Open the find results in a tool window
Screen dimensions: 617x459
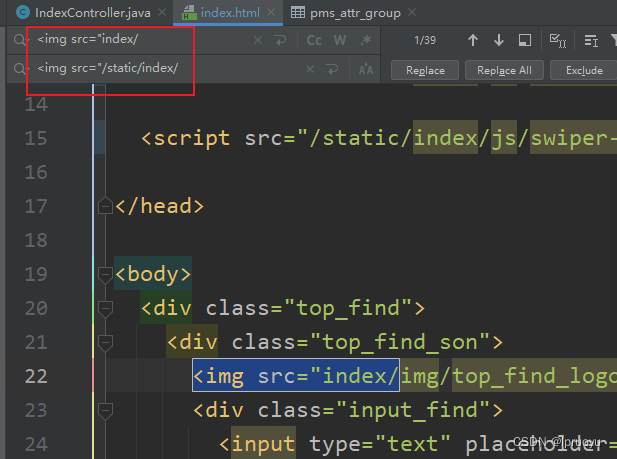coord(525,40)
